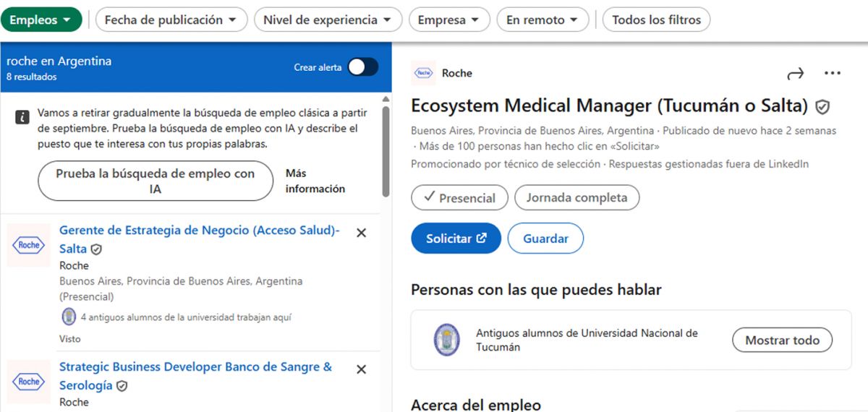Viewport: 868px width, 412px height.
Task: Click '4 antiguos alumnos de la universidad trabajan aquí'
Action: [186, 317]
